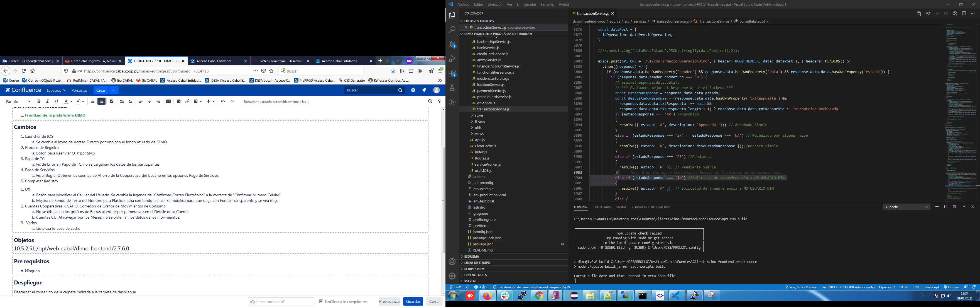980x307 pixels.
Task: Open the VS Code Explorer view icon
Action: [x=452, y=15]
